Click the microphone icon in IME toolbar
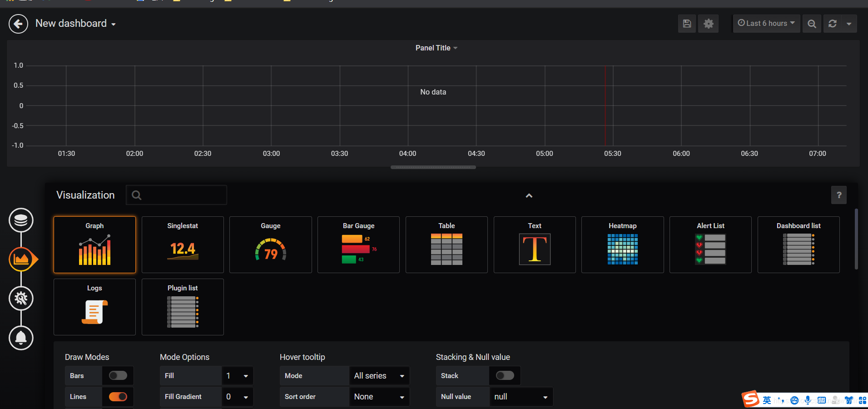Viewport: 868px width, 409px height. [x=808, y=400]
